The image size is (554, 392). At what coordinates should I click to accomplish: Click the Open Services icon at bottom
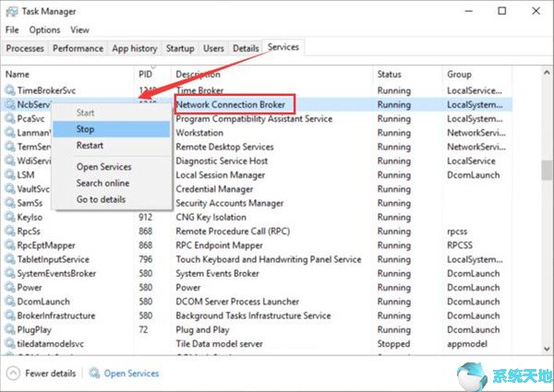94,374
